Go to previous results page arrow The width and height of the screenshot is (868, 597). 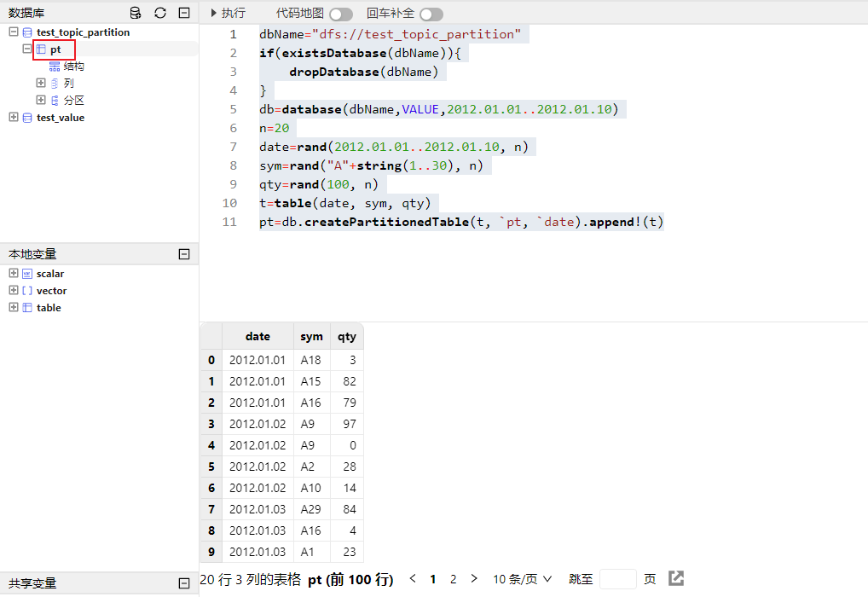413,578
